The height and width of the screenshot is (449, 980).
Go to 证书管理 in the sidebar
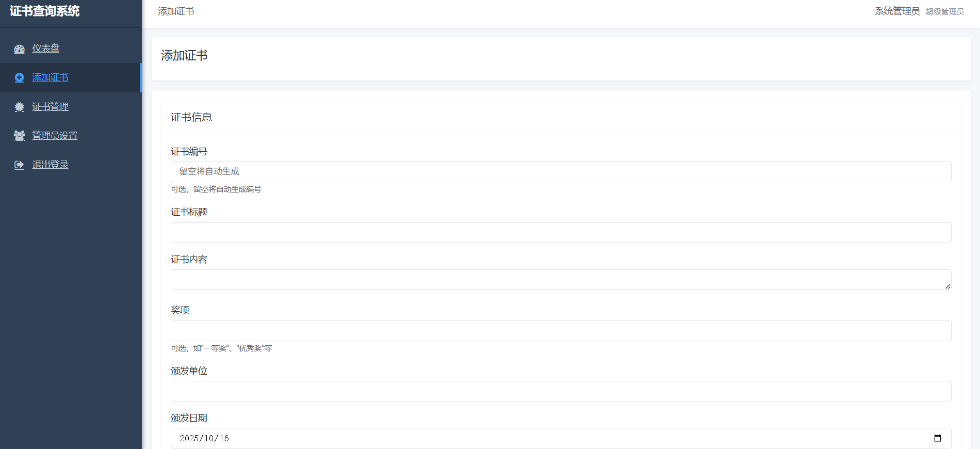(50, 107)
